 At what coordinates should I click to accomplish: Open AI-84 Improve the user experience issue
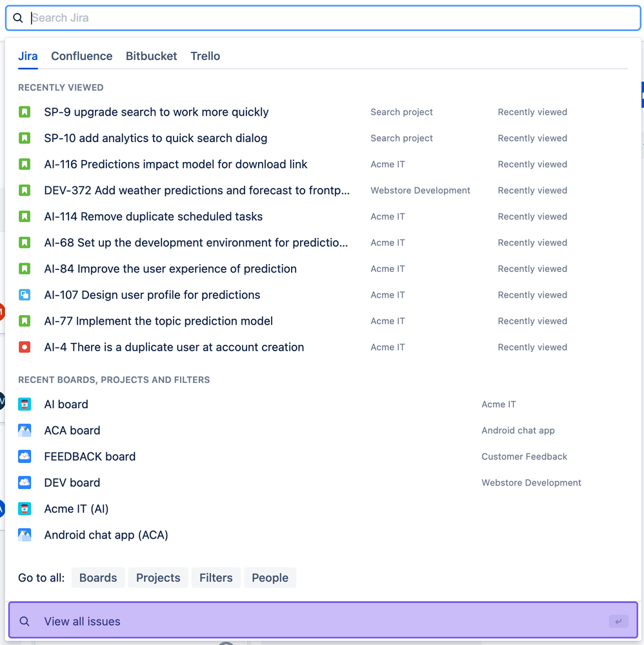(170, 269)
